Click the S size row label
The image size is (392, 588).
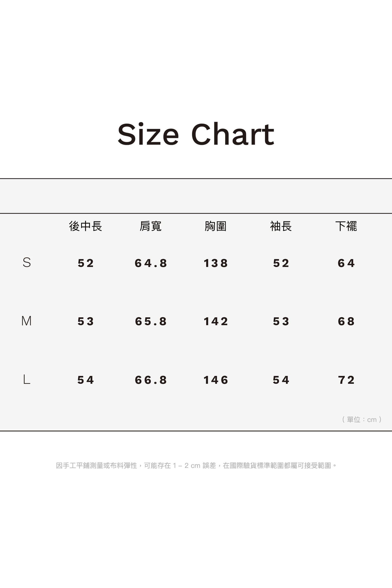(27, 263)
